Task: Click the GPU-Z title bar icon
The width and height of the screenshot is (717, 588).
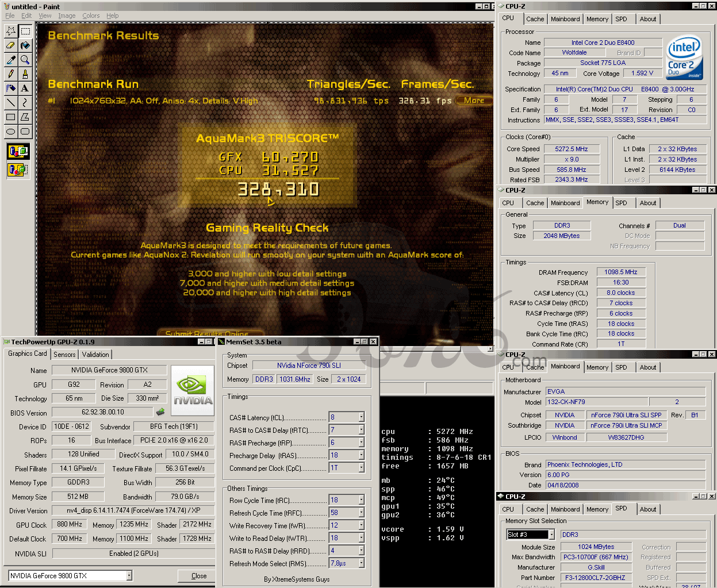Action: coord(7,342)
